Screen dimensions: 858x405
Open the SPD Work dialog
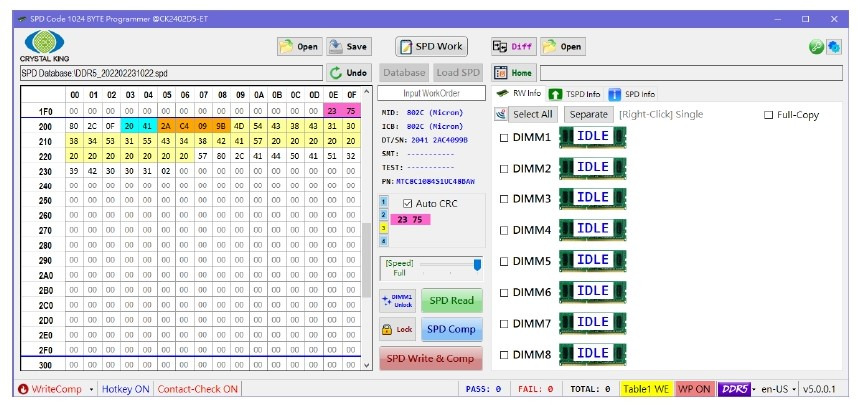(431, 47)
